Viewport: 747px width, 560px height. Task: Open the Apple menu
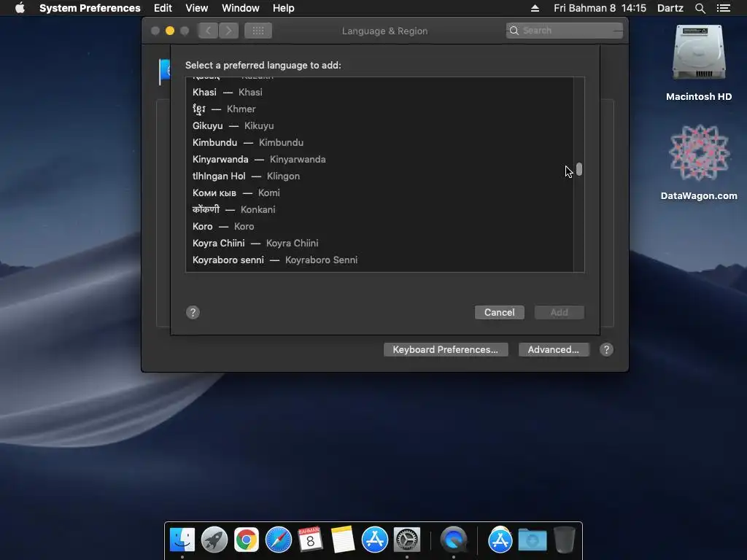pyautogui.click(x=20, y=8)
